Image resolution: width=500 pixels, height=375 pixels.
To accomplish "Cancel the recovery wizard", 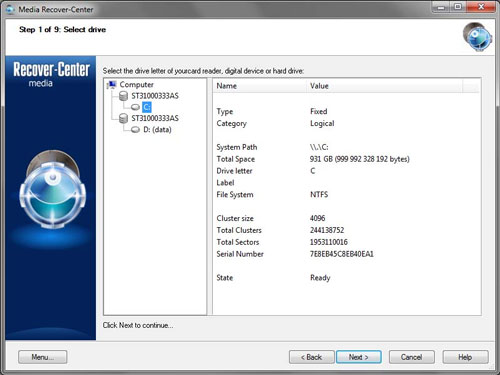I will tap(412, 357).
